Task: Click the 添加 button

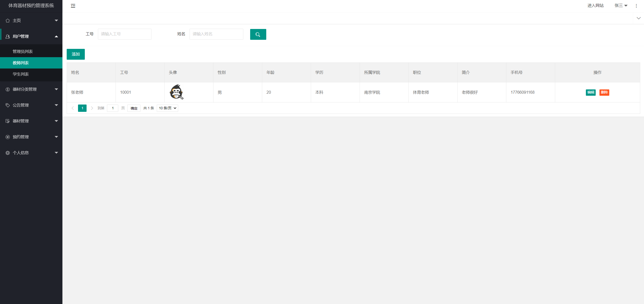Action: point(75,54)
